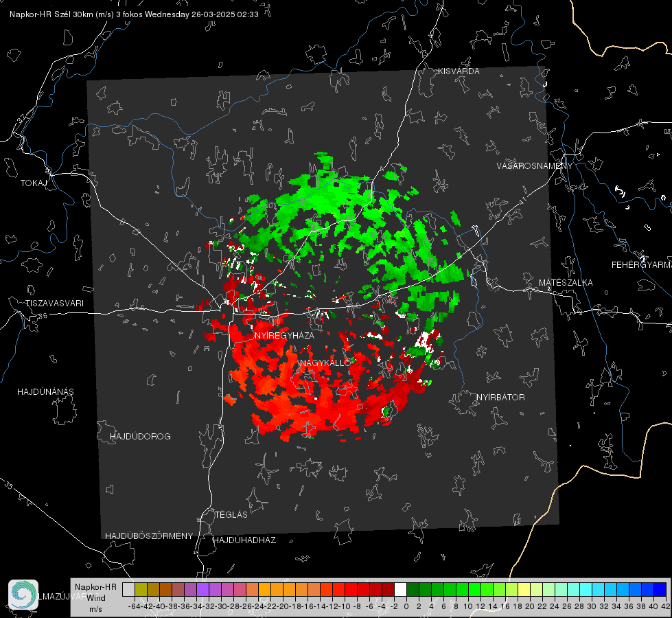Choose the bright red swatch between -10 and -8
Screen dimensions: 672x618
351,589
